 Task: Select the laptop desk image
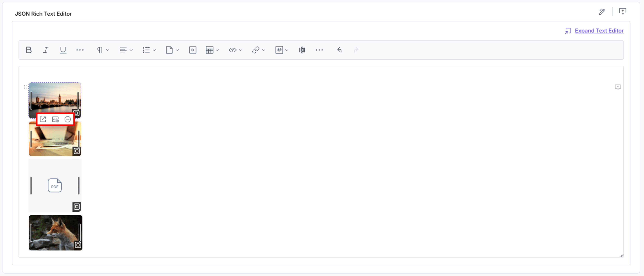[55, 139]
